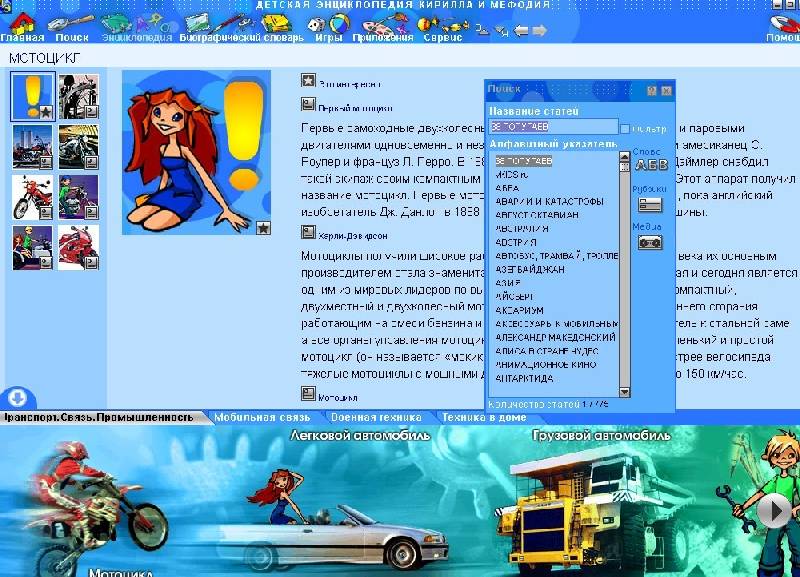This screenshot has height=577, width=800.
Task: Click the back arrow in top toolbar
Action: coord(521,31)
